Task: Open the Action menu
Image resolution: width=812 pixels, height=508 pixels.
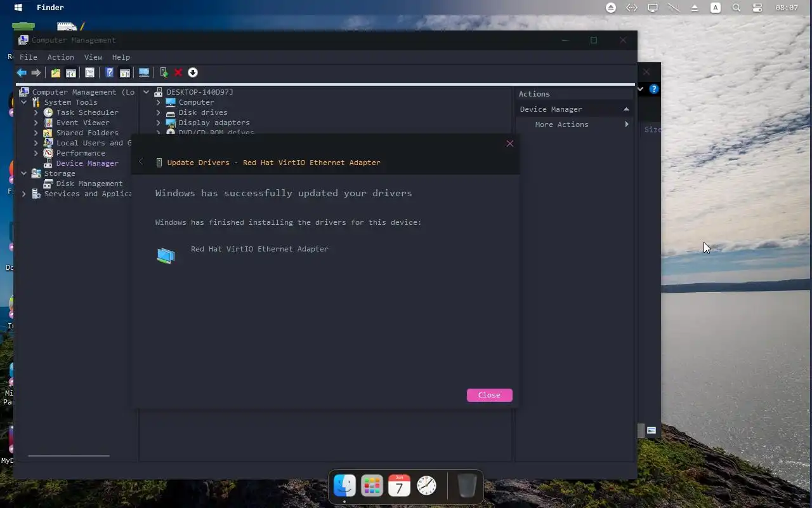Action: coord(60,57)
